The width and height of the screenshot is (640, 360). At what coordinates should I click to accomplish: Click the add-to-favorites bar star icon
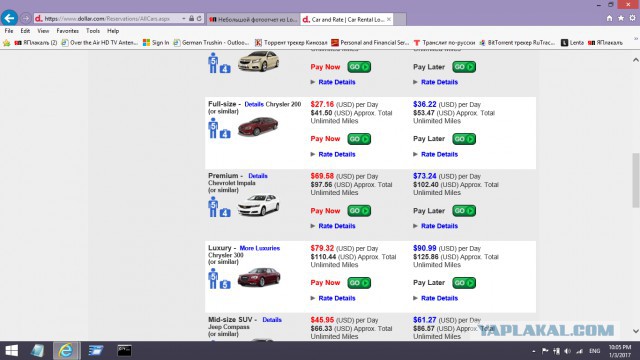[7, 42]
